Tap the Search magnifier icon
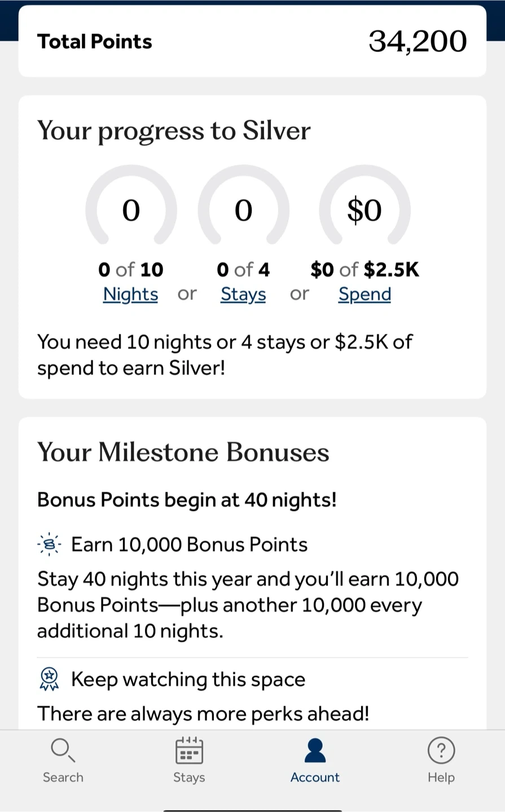 point(63,750)
